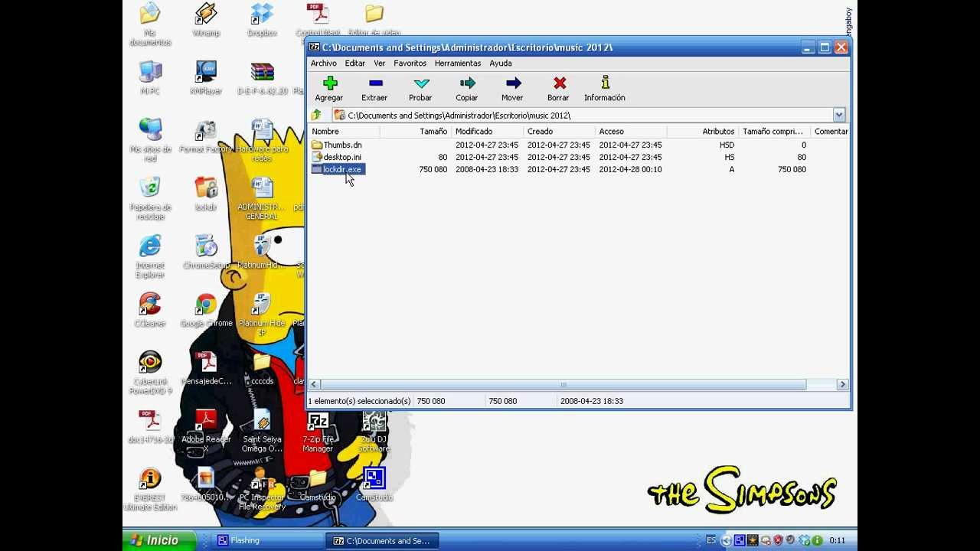The width and height of the screenshot is (980, 551).
Task: Click the ES language indicator in tray
Action: tap(711, 540)
